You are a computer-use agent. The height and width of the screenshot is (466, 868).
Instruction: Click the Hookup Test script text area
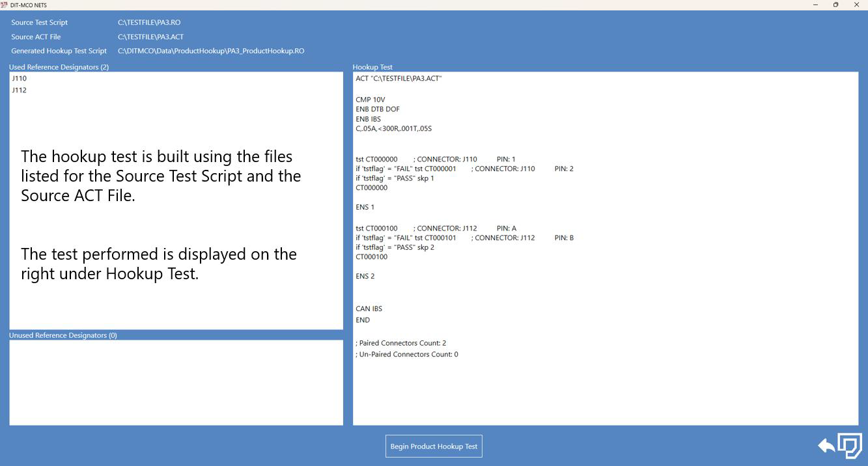tap(606, 249)
